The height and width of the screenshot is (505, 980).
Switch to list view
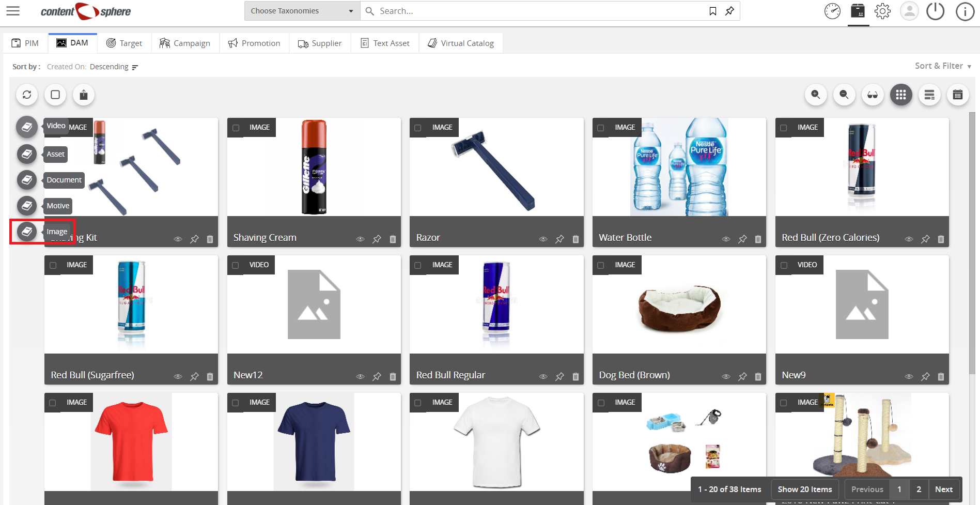point(929,95)
